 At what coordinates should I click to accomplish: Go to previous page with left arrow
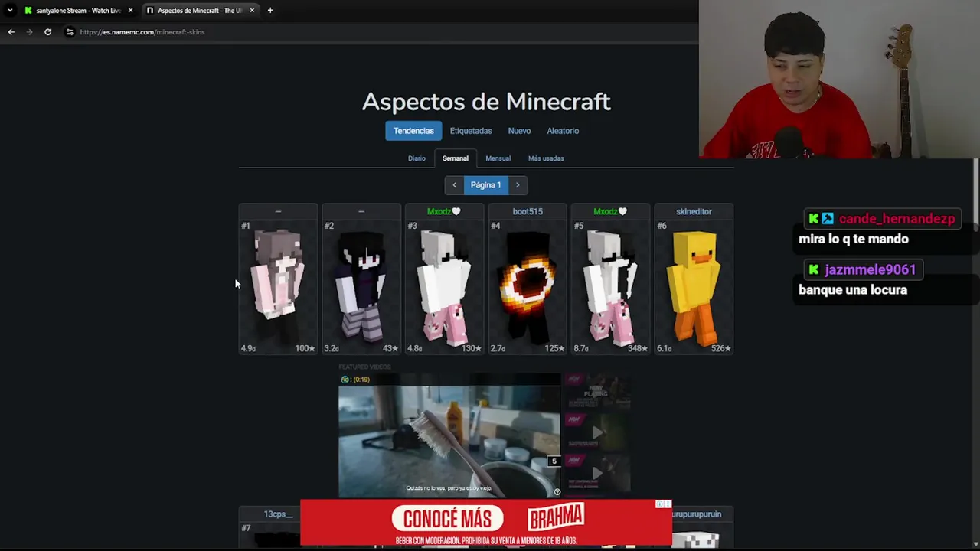pos(454,185)
